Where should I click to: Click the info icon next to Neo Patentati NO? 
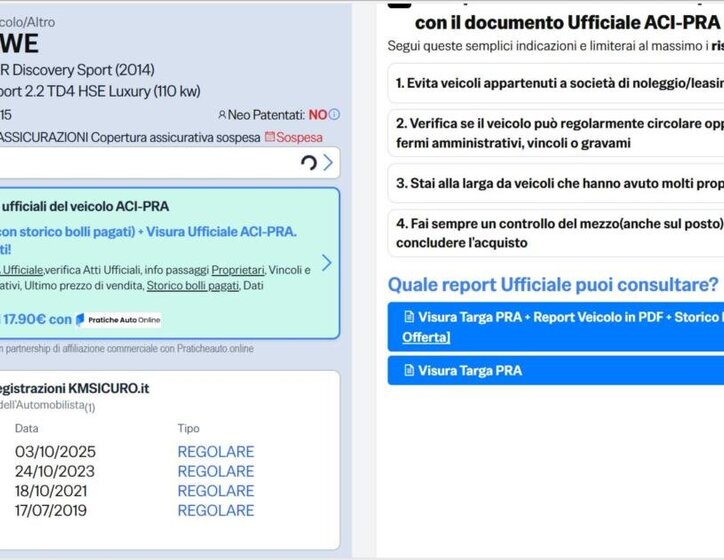(334, 115)
